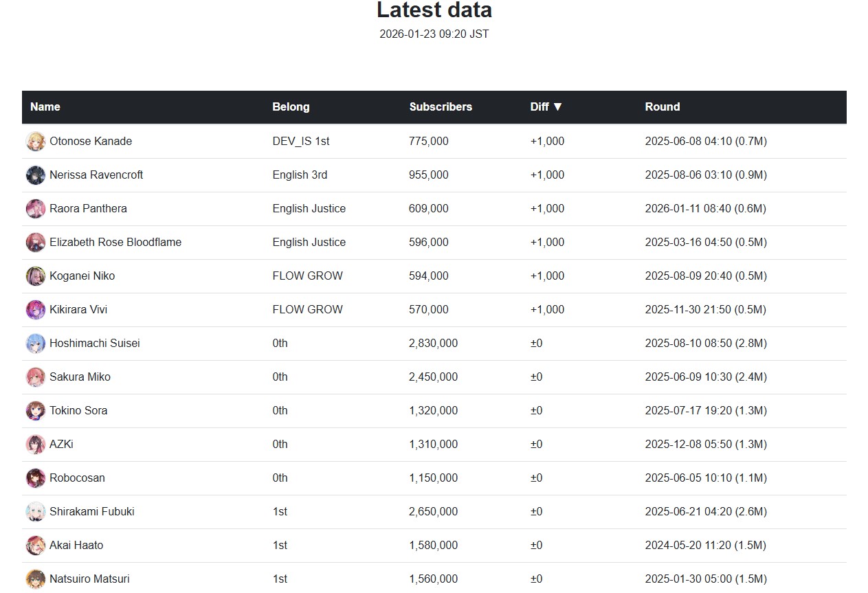Click Raora Panthera's 'English Justice' cell
The height and width of the screenshot is (593, 868).
[x=309, y=209]
